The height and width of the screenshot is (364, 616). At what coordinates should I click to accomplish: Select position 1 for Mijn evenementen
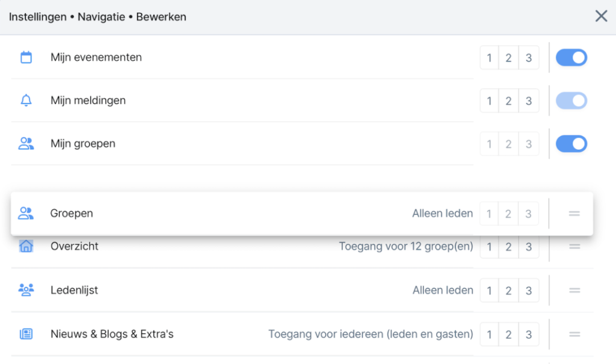point(489,58)
